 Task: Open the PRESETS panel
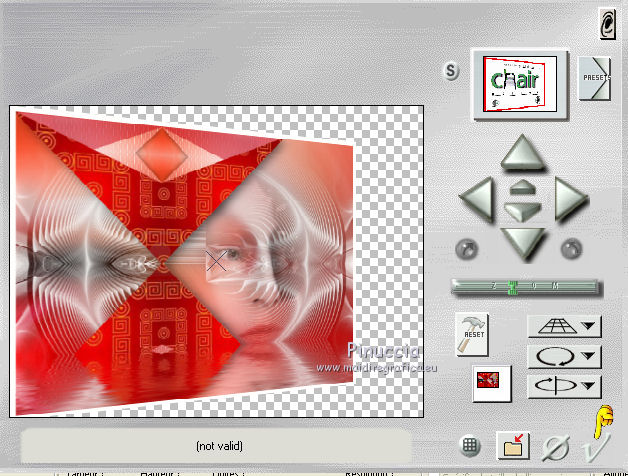point(595,78)
